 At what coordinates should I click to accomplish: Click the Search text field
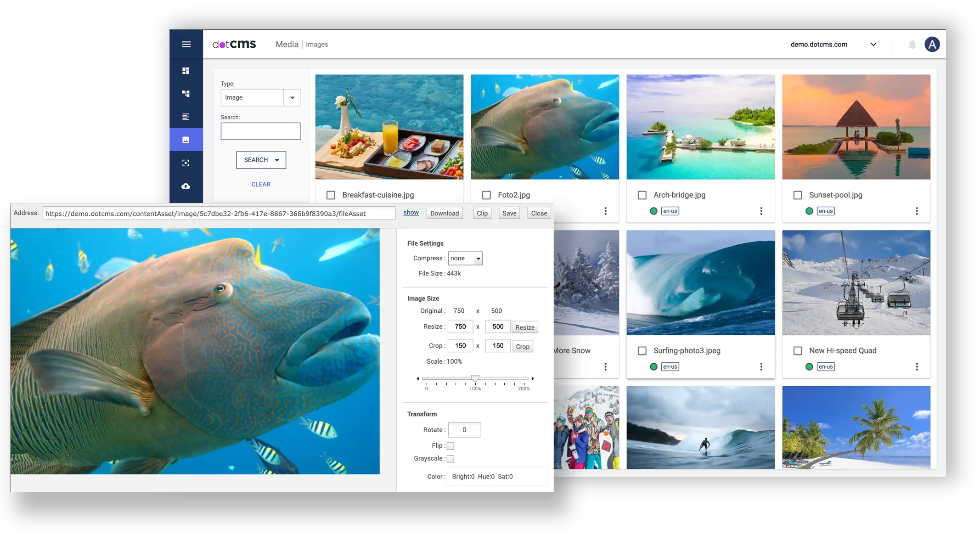(x=261, y=131)
